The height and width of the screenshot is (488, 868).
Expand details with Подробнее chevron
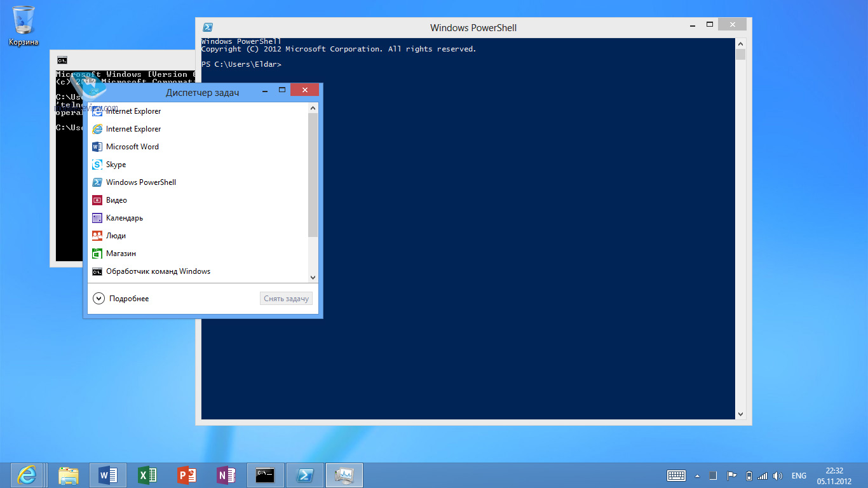(x=98, y=298)
